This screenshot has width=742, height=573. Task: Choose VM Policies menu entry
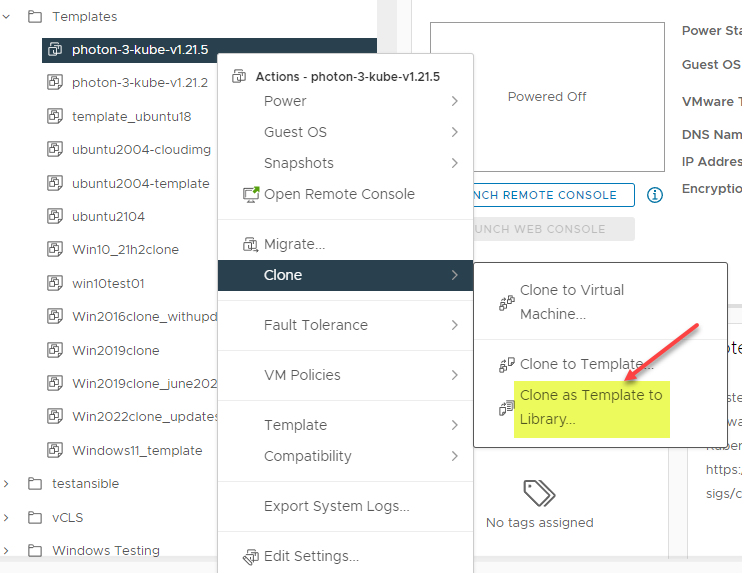pos(345,375)
